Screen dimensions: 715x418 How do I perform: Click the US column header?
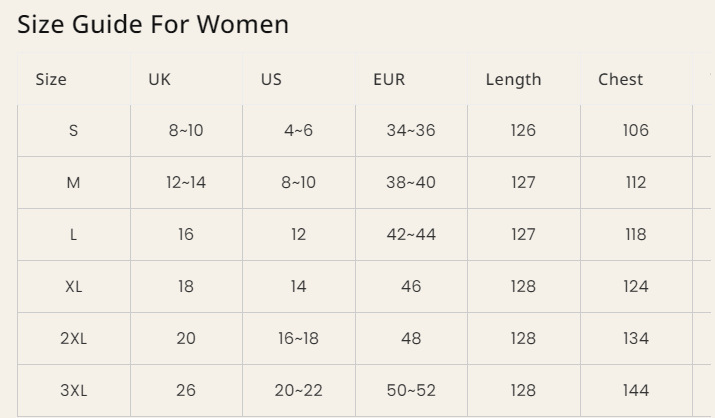point(271,80)
